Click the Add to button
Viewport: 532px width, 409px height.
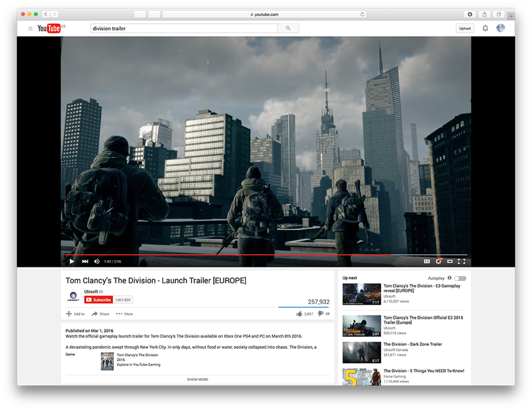coord(75,314)
